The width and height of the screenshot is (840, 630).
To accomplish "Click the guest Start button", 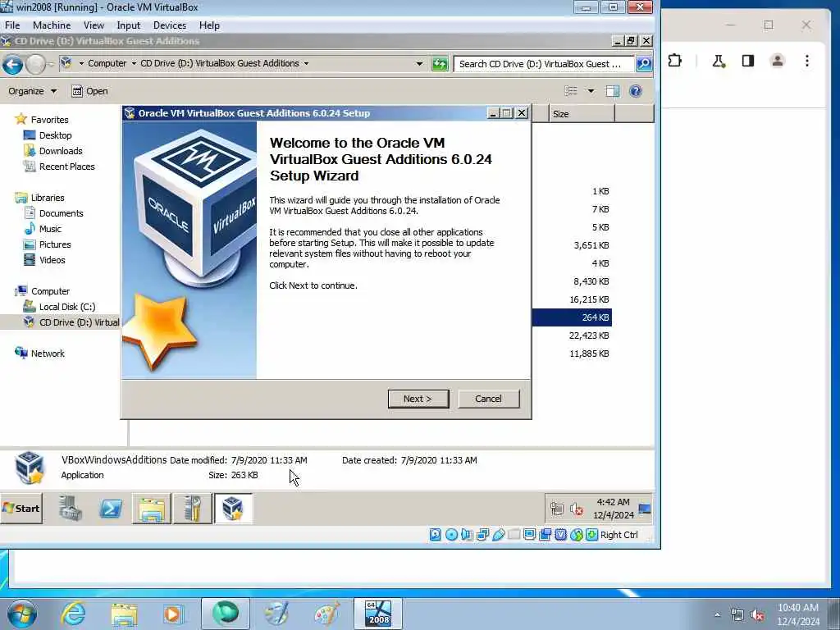I will [21, 509].
